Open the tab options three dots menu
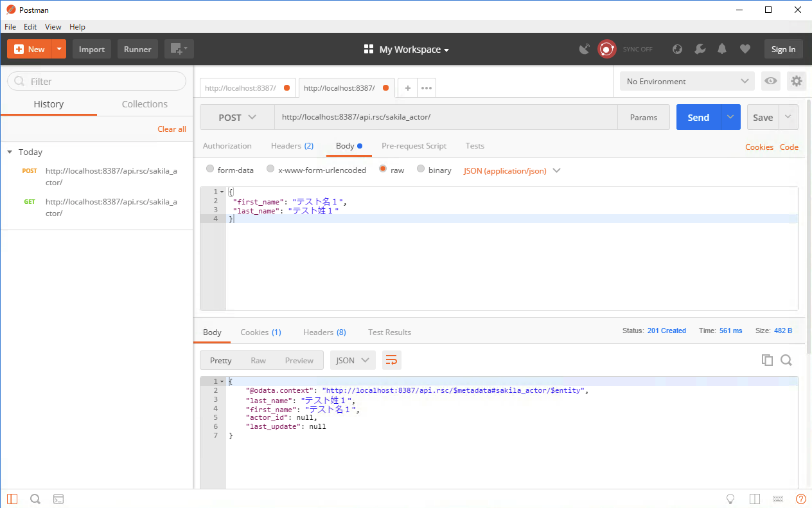Image resolution: width=812 pixels, height=508 pixels. (427, 88)
